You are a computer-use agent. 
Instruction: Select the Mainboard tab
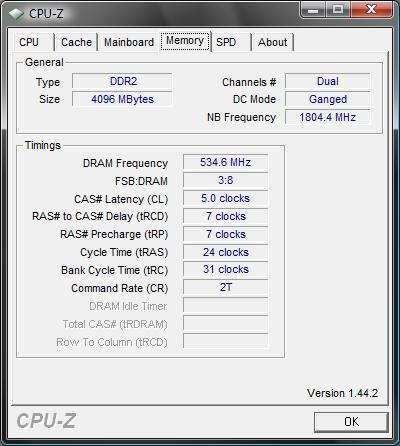[129, 42]
